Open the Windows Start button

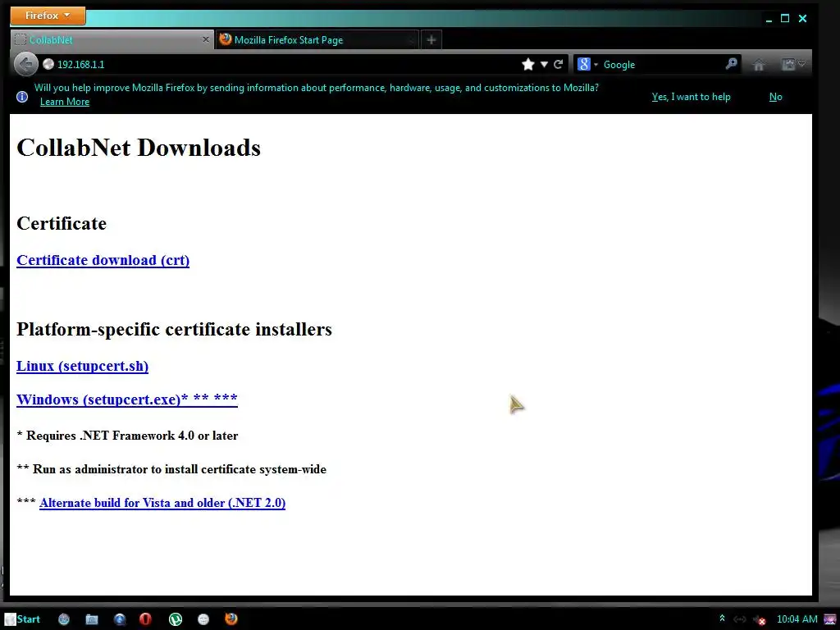point(22,619)
